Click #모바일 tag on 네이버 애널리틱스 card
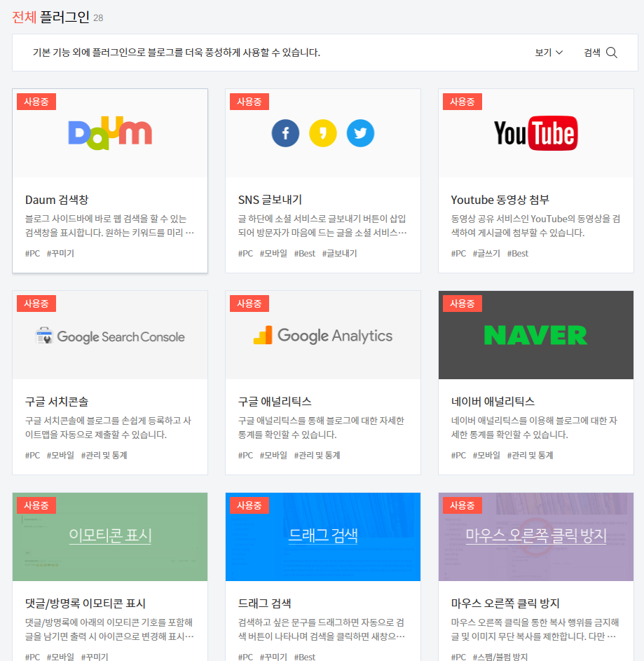The width and height of the screenshot is (644, 661). (x=486, y=456)
